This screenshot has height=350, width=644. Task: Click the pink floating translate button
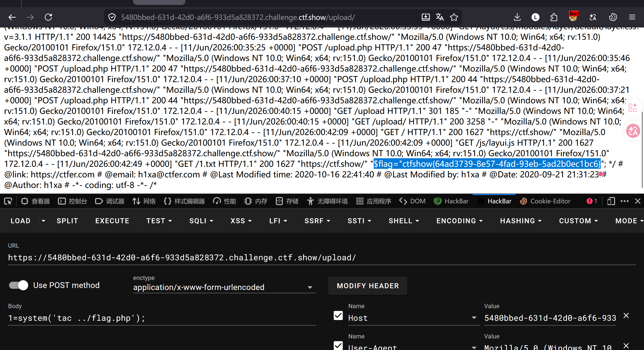[633, 131]
